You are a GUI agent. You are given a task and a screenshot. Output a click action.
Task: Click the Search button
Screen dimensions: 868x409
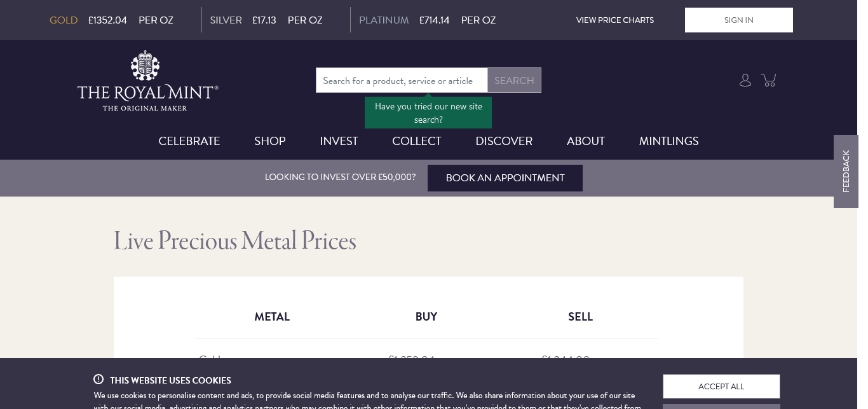[x=514, y=81]
